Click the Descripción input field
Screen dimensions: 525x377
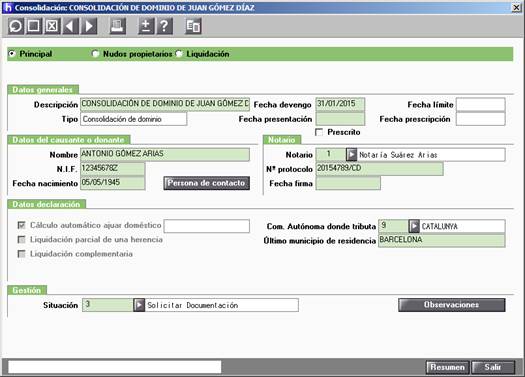click(x=165, y=104)
